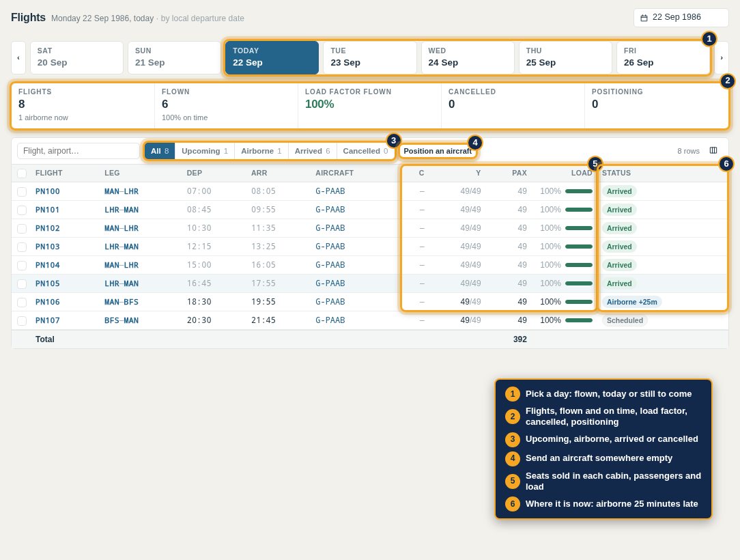Select Saturday 20 Sep day card

(76, 57)
